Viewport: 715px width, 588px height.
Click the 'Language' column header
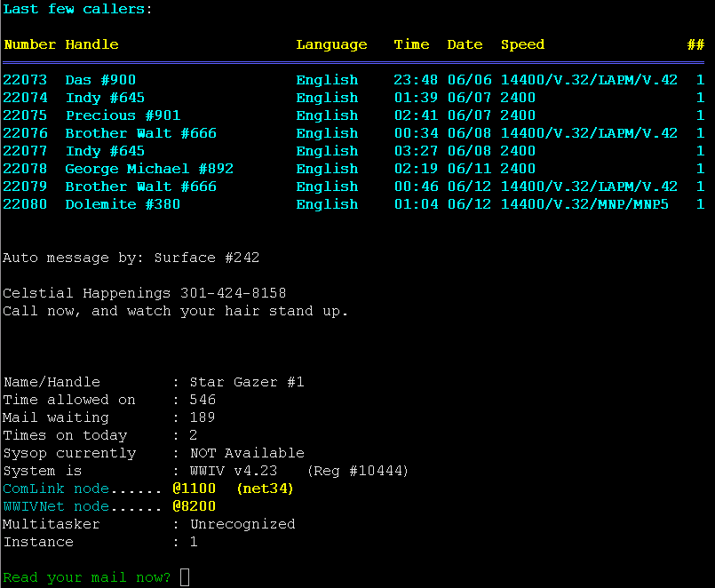[331, 44]
